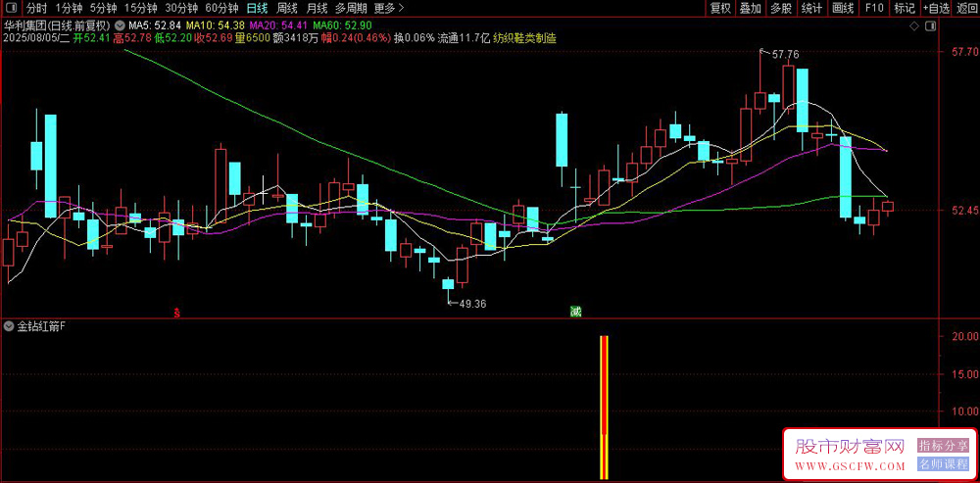Image resolution: width=980 pixels, height=483 pixels.
Task: Select the 15分钟 period tab
Action: tap(140, 8)
